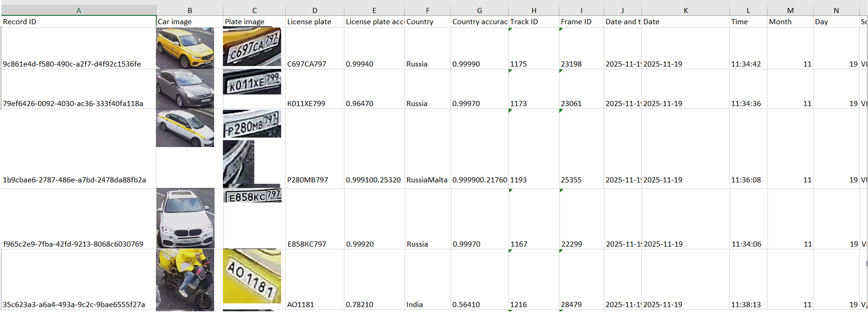The width and height of the screenshot is (868, 315).
Task: Select column D header
Action: point(315,10)
